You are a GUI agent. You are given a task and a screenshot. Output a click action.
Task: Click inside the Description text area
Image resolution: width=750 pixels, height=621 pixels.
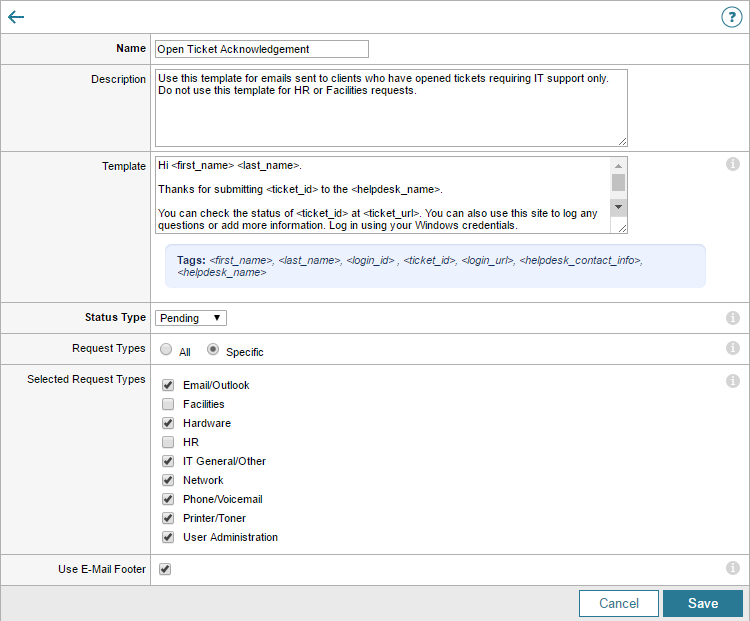(x=391, y=108)
